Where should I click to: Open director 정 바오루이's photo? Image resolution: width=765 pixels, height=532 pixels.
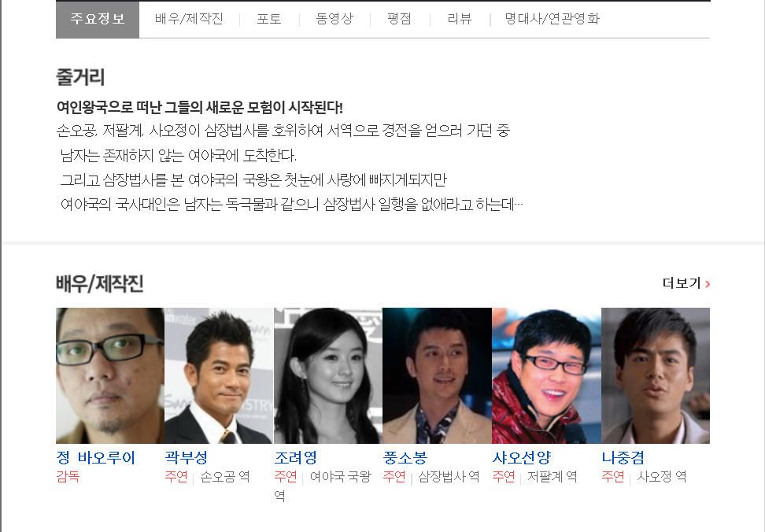click(x=110, y=375)
